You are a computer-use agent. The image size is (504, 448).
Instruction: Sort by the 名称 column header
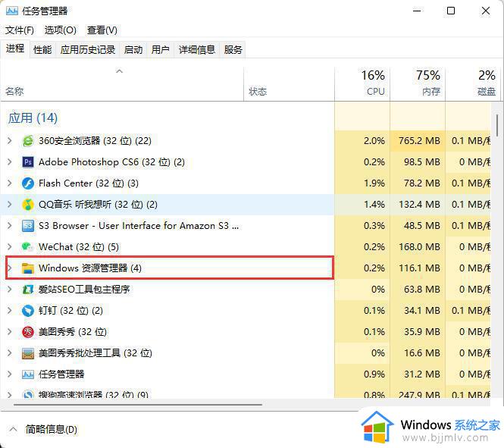[122, 84]
